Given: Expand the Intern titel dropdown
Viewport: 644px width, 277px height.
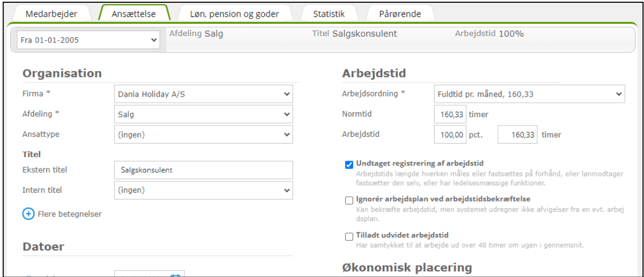Looking at the screenshot, I should [204, 190].
